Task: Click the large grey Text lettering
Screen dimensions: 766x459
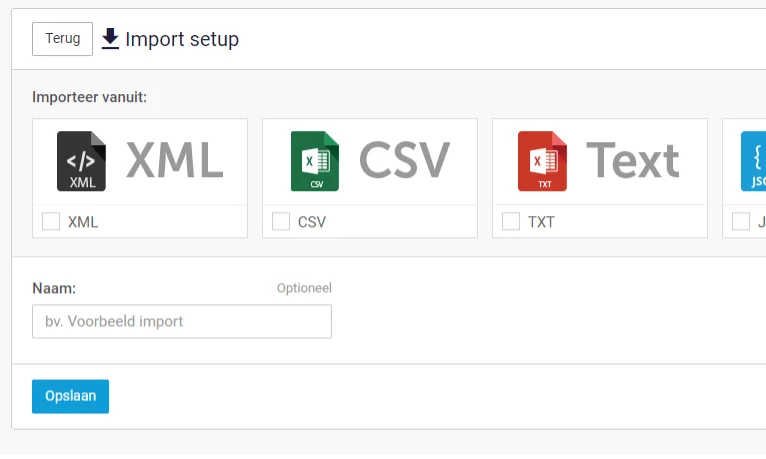Action: coord(632,160)
